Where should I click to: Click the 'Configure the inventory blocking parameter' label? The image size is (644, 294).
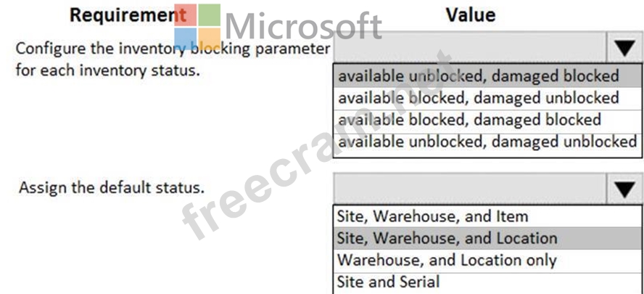point(173,49)
